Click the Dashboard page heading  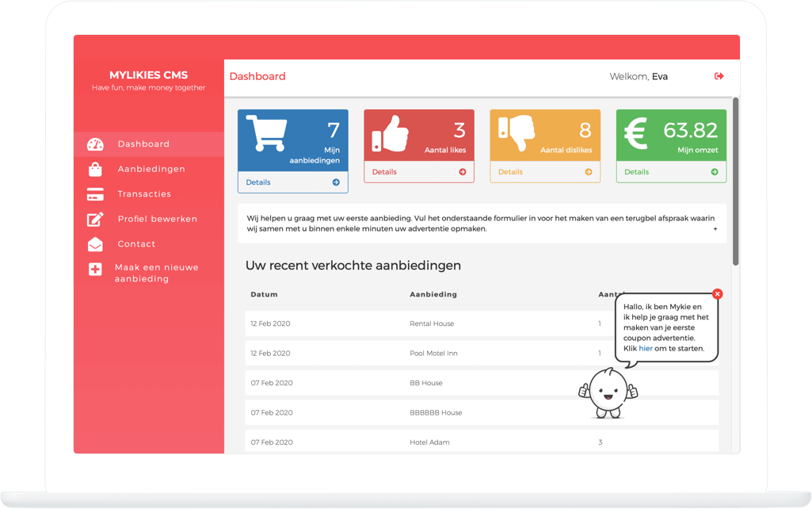coord(257,76)
